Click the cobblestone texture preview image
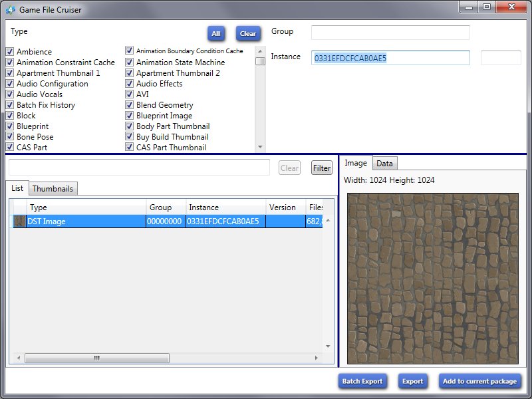 coord(433,279)
